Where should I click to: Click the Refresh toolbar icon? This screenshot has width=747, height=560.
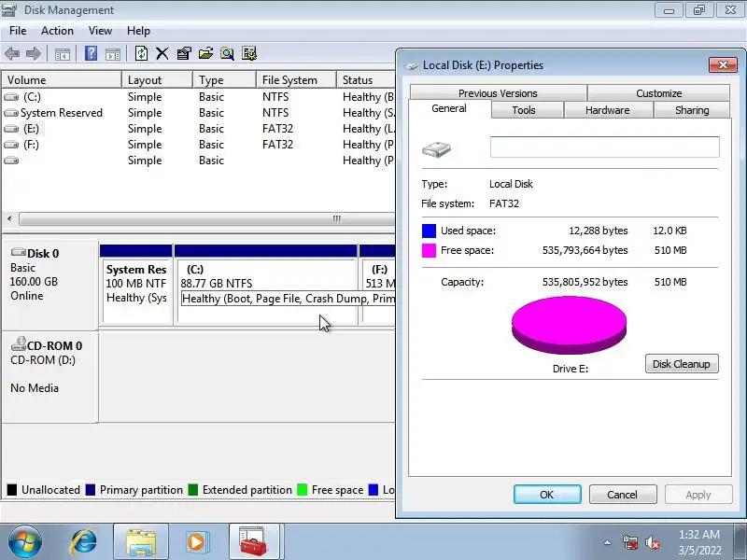click(141, 53)
